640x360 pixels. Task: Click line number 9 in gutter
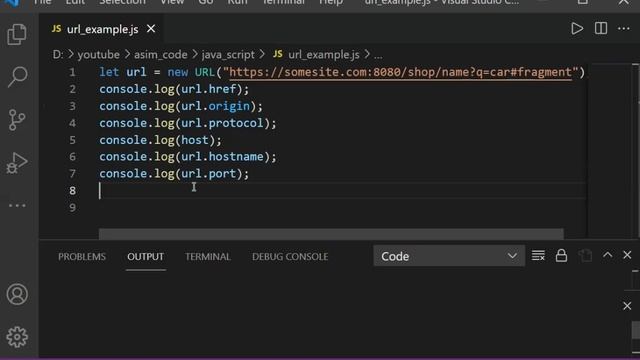coord(72,208)
